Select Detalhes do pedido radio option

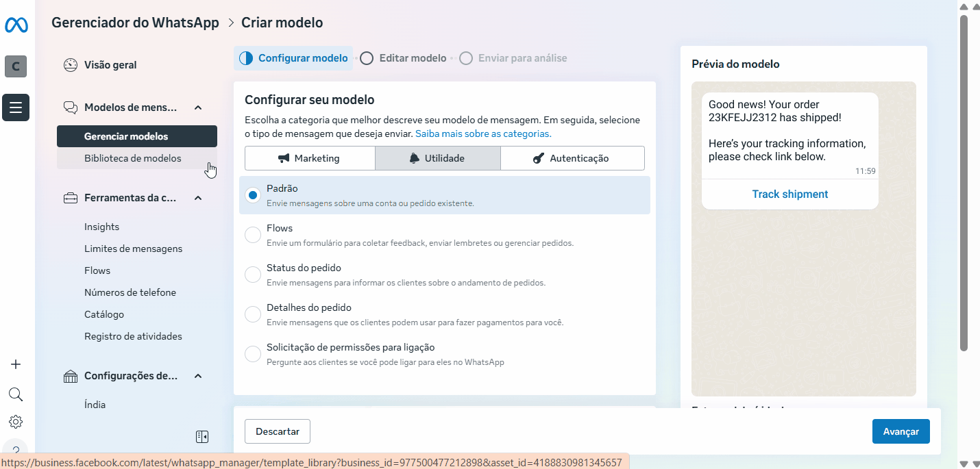pos(253,314)
